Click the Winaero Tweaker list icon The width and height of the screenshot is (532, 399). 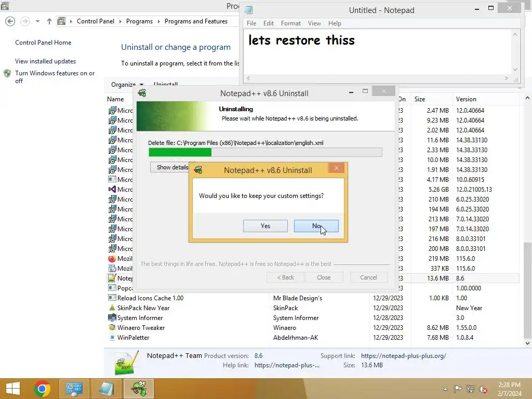coord(112,327)
